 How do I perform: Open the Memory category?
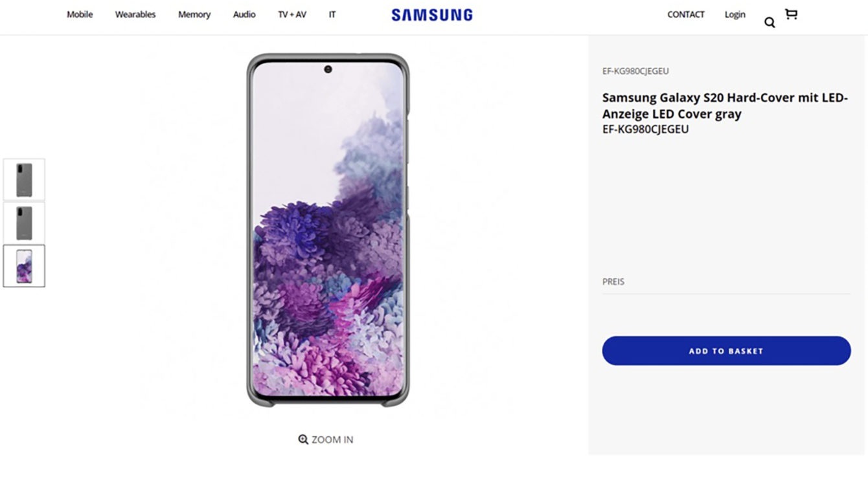[x=194, y=14]
